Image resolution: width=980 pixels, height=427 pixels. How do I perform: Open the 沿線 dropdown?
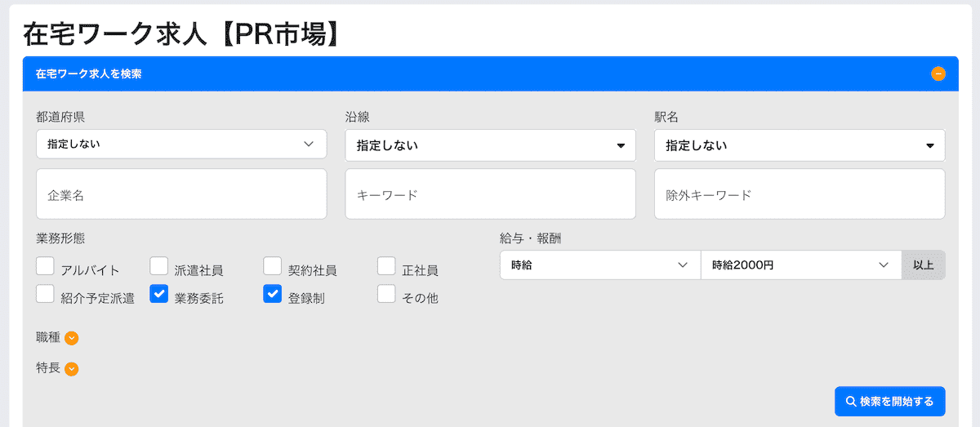tap(490, 145)
